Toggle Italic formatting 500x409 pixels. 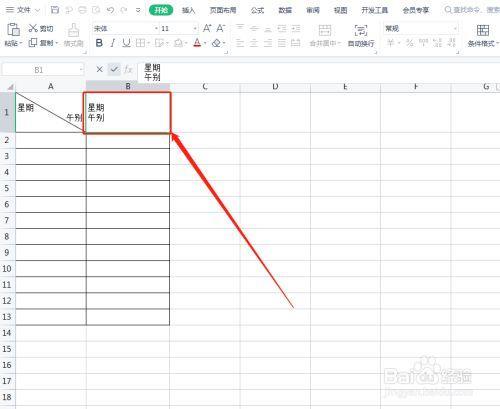click(x=113, y=43)
